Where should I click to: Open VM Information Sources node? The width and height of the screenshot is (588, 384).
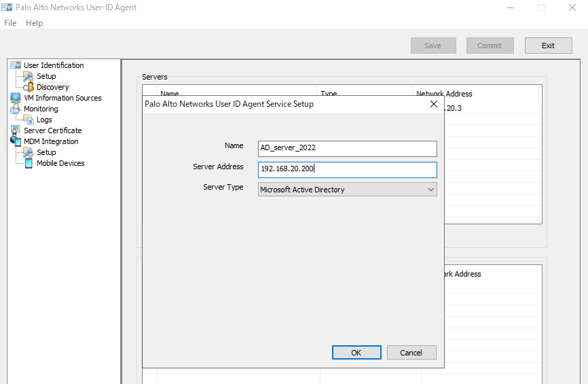pos(62,98)
